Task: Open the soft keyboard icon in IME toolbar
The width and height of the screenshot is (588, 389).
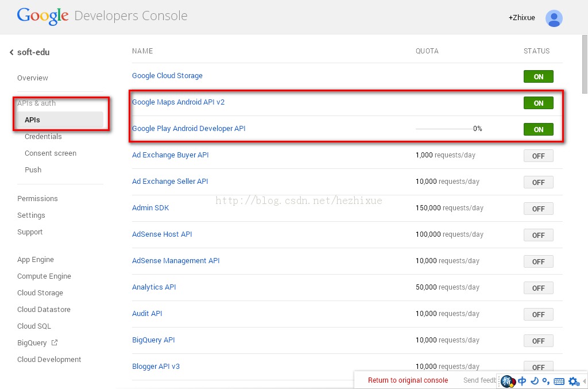Action: tap(559, 382)
